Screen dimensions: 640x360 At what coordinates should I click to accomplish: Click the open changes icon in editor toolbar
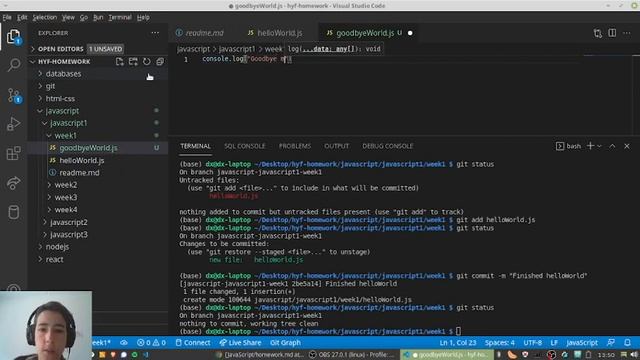pos(598,33)
